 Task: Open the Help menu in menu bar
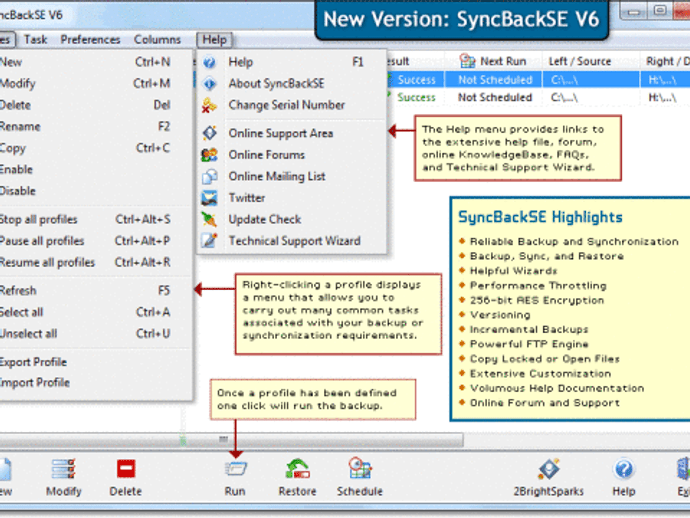[x=214, y=40]
